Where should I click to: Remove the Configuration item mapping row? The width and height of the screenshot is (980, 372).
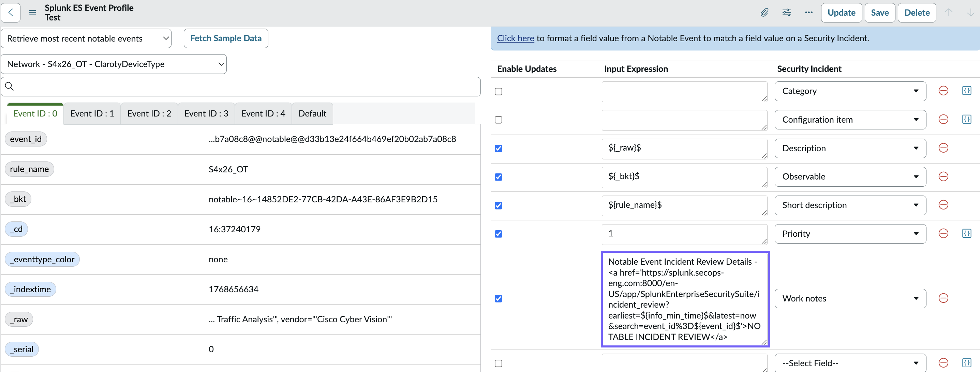tap(943, 119)
